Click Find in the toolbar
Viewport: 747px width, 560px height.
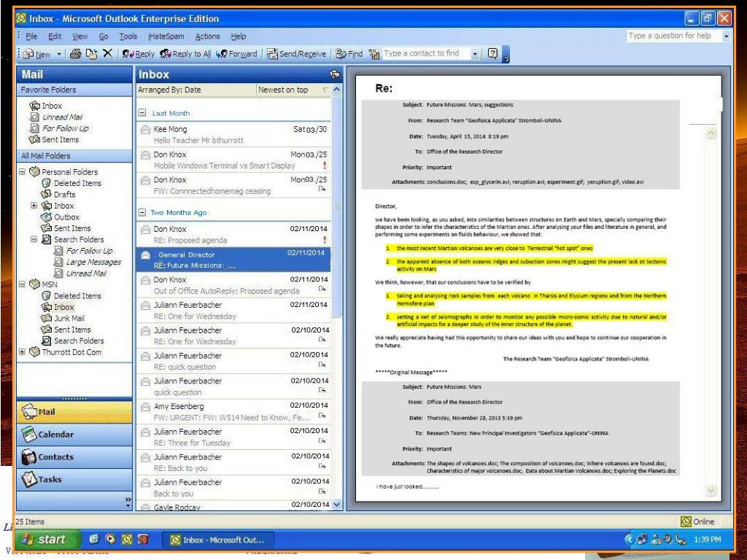coord(349,54)
